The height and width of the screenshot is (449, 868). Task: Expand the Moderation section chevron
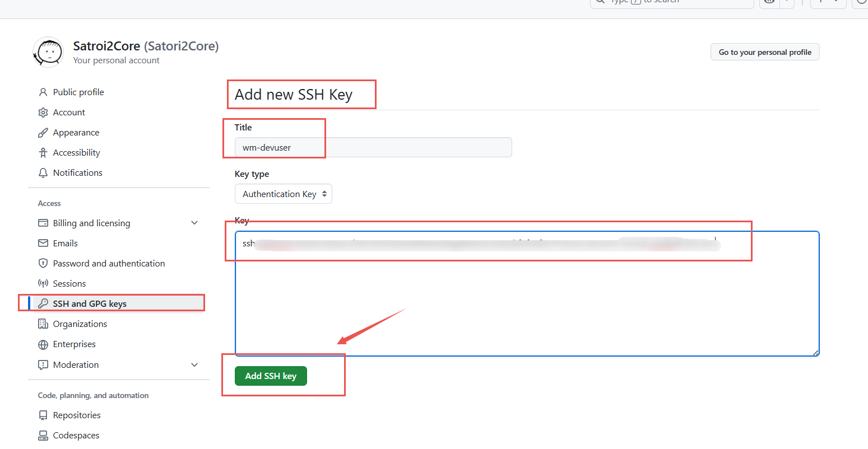(194, 364)
